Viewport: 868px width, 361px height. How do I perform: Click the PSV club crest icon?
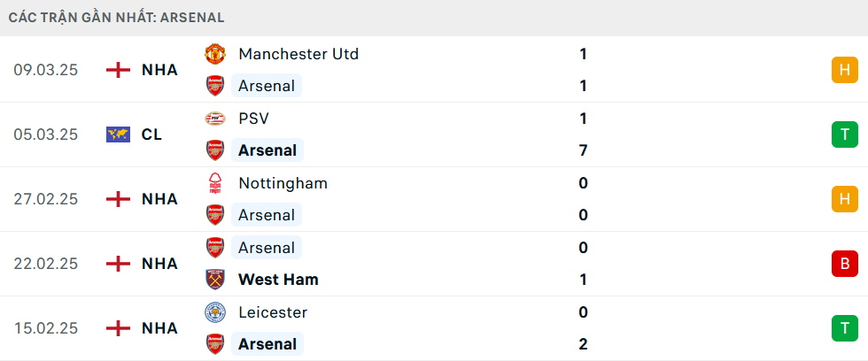[x=214, y=119]
